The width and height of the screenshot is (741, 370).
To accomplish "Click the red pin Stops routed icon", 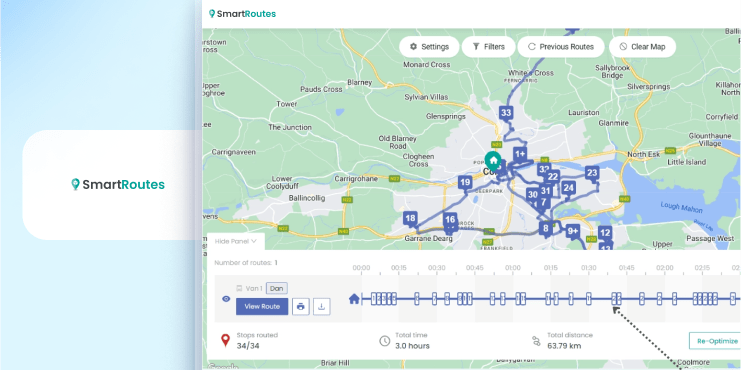I will 226,340.
